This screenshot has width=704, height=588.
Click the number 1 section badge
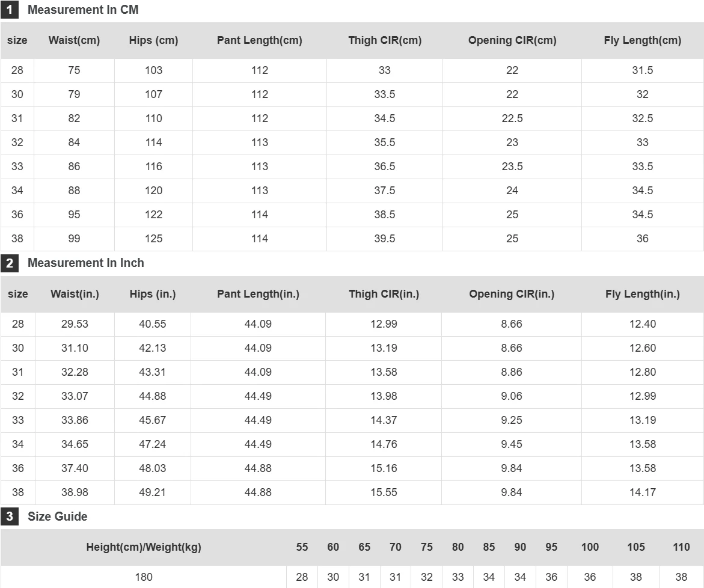click(10, 10)
